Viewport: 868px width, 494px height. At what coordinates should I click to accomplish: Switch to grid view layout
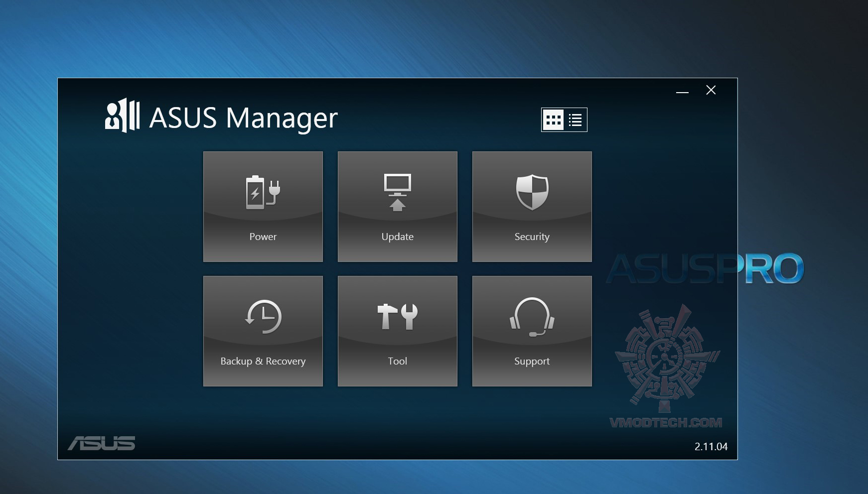(x=554, y=120)
